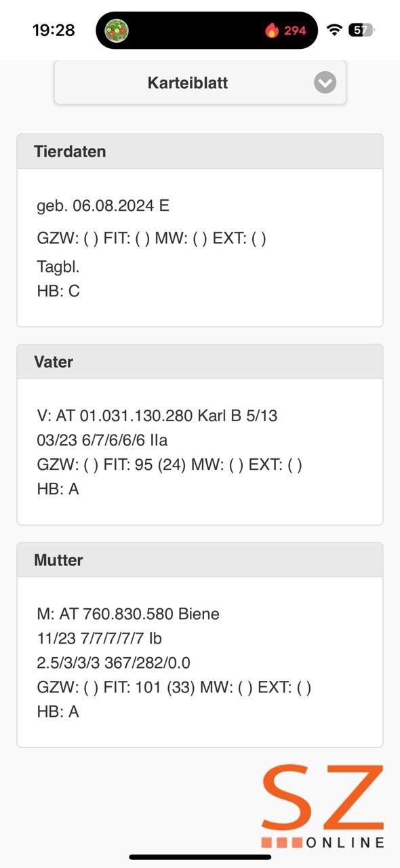Tap the father's rating line 03/23 6/7/6/6/6 IIa
This screenshot has width=400, height=868.
[x=102, y=440]
